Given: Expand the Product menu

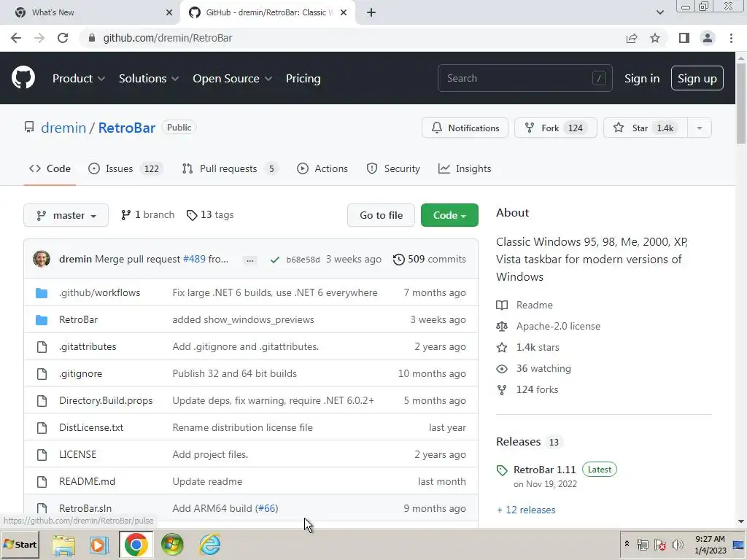Looking at the screenshot, I should (79, 79).
